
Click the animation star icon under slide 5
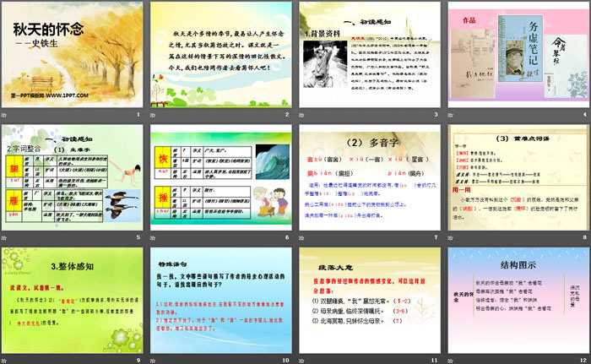(x=4, y=237)
